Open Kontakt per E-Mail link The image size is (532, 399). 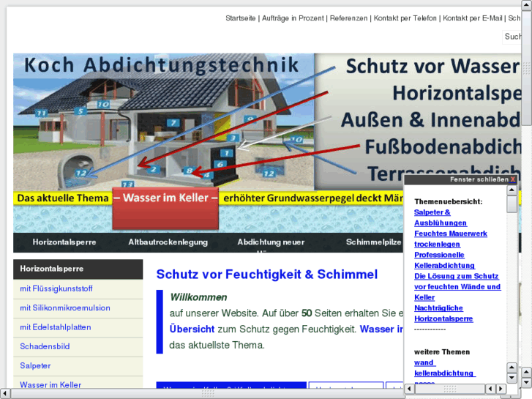[x=472, y=18]
